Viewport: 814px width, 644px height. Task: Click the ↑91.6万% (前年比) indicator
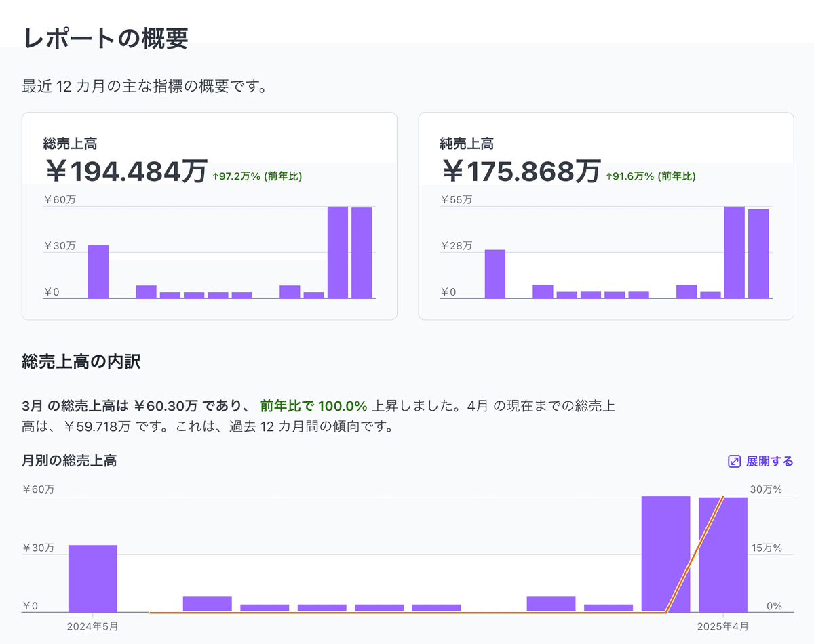tap(651, 176)
